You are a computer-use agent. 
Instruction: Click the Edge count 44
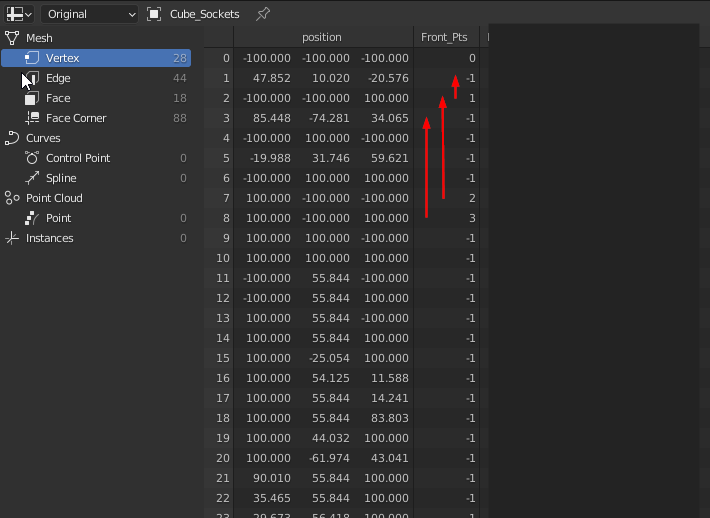[x=180, y=78]
